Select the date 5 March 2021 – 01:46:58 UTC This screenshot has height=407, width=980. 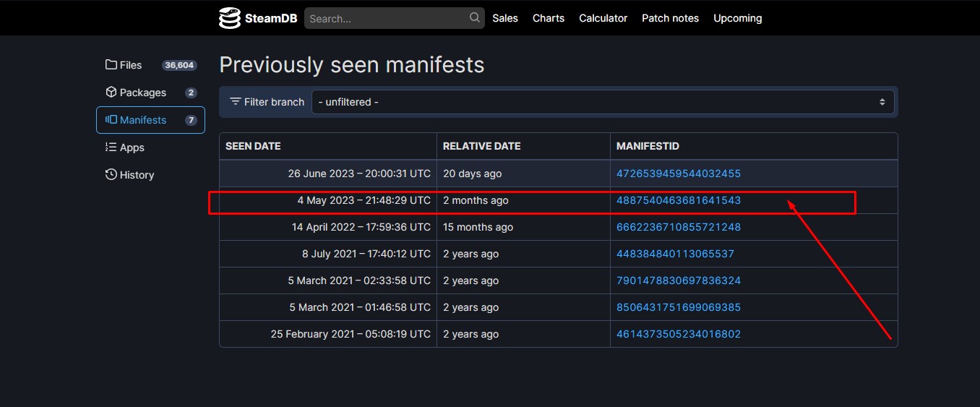(360, 307)
